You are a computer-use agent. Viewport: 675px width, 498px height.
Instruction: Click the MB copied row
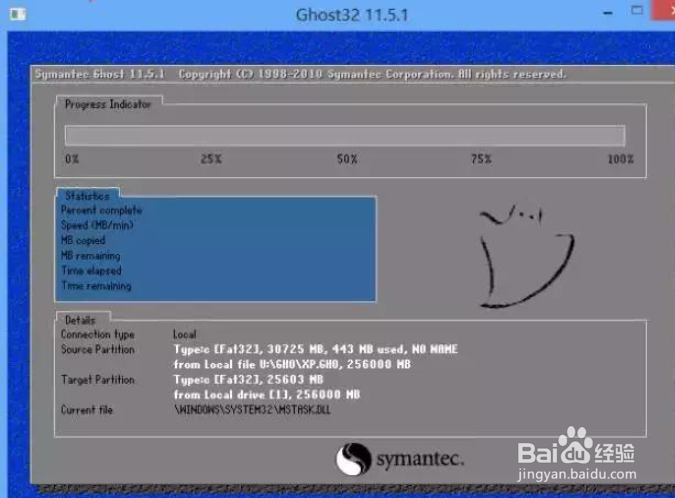click(x=83, y=240)
